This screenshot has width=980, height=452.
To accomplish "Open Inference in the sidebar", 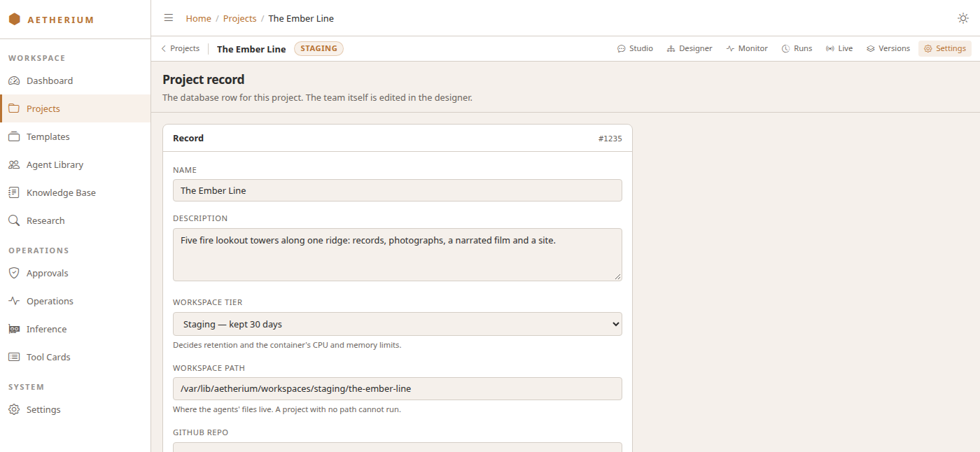I will click(x=75, y=329).
